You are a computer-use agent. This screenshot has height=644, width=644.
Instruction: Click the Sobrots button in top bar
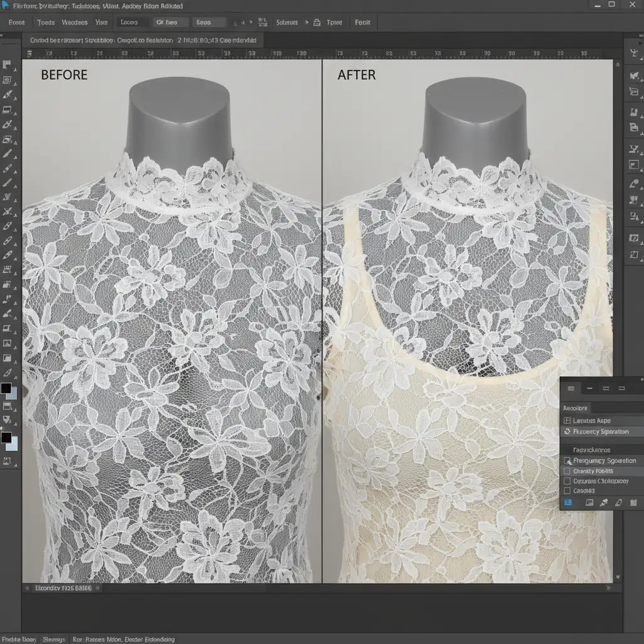tap(287, 22)
